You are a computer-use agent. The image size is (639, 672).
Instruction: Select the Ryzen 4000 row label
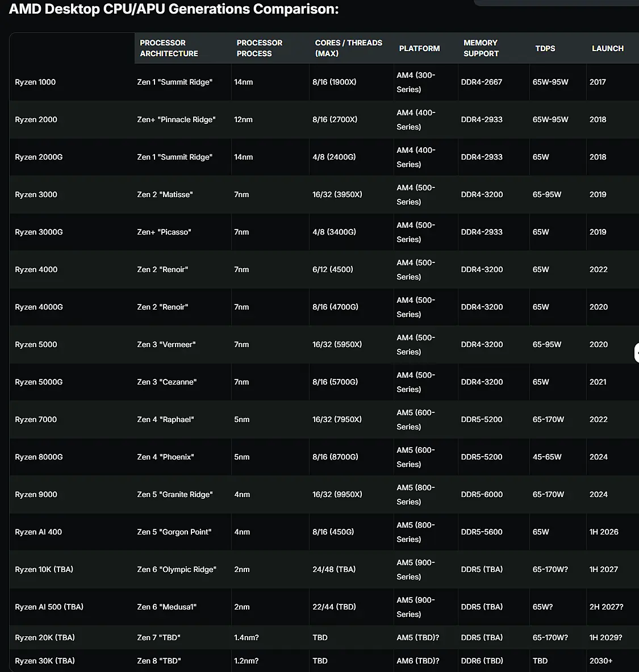pyautogui.click(x=36, y=270)
